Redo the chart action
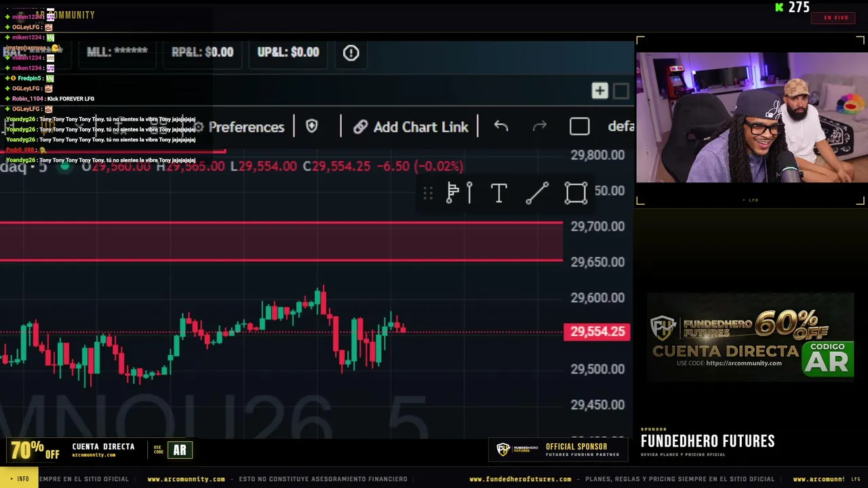The height and width of the screenshot is (488, 868). pyautogui.click(x=539, y=126)
